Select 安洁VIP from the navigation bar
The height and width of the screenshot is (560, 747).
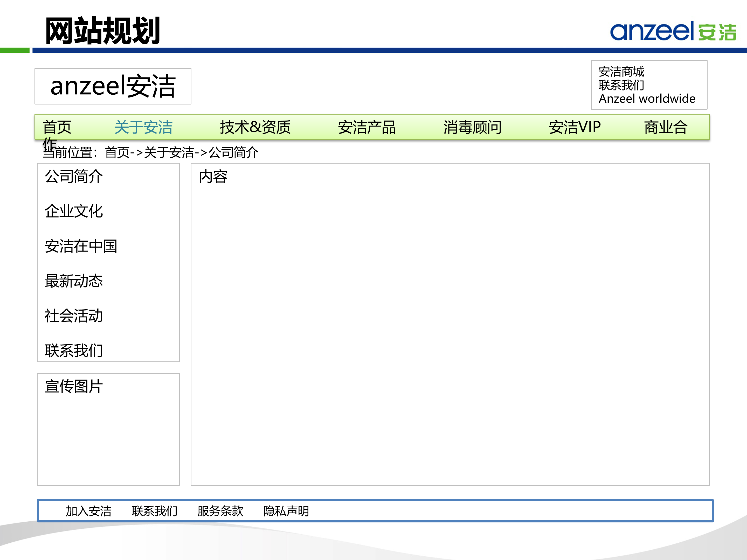click(574, 127)
